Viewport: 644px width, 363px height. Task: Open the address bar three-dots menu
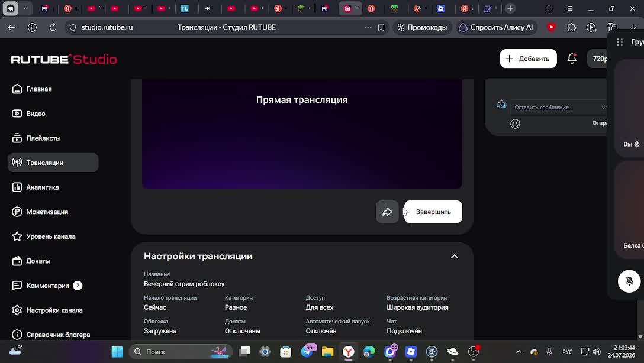point(368,27)
